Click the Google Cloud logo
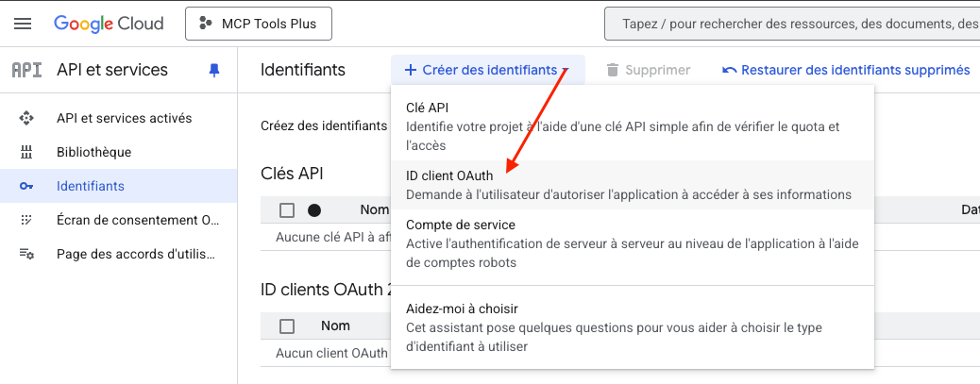The height and width of the screenshot is (384, 980). click(x=109, y=24)
